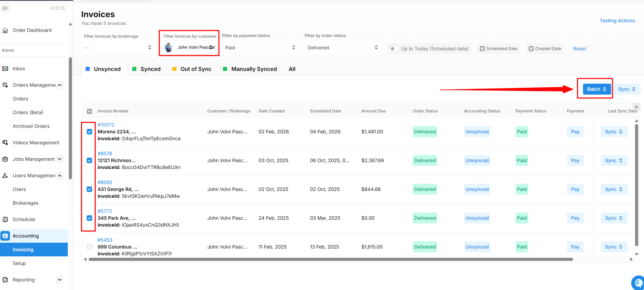
Task: Toggle Up to Today scheduled date switch
Action: 394,49
